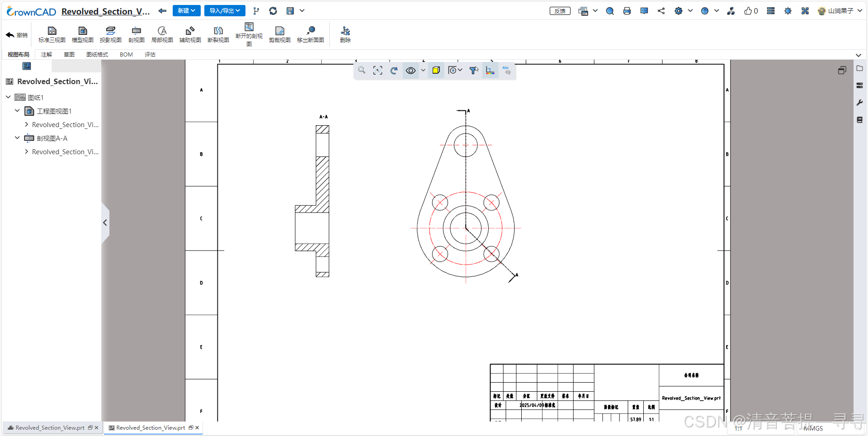Viewport: 868px width, 436px height.
Task: Switch to the 图纸格式 sheet format tab
Action: (x=97, y=54)
